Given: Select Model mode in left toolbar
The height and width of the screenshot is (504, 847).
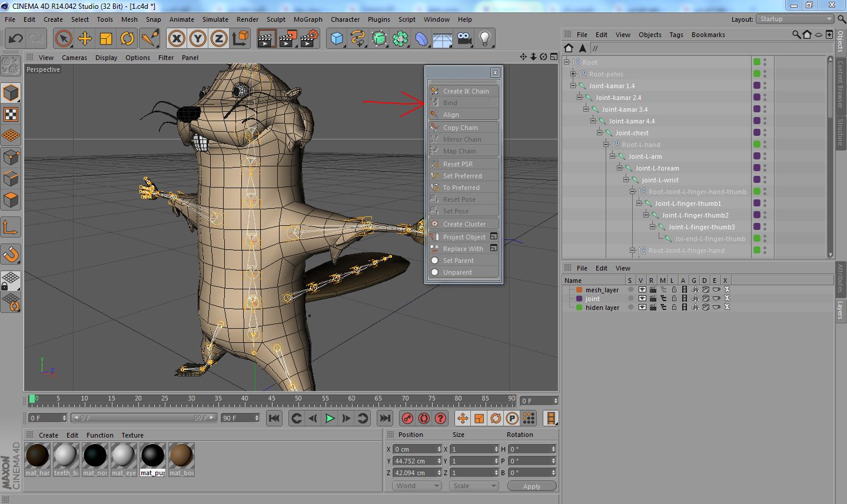Looking at the screenshot, I should tap(11, 93).
